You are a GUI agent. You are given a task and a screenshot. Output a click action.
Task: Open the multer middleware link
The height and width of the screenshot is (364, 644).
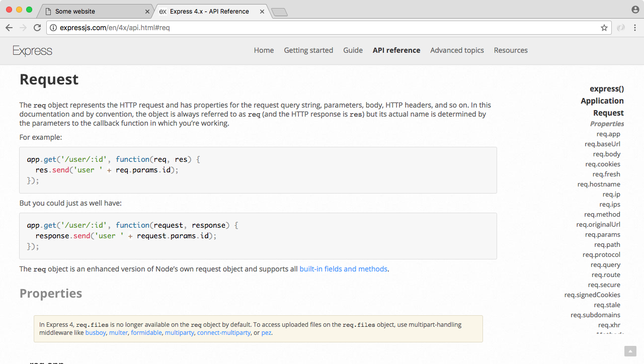118,333
